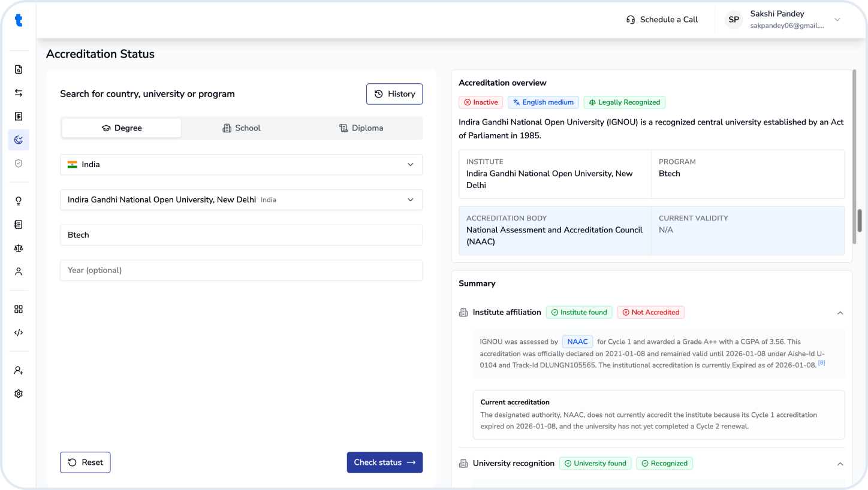Collapse the University recognition section

[840, 464]
